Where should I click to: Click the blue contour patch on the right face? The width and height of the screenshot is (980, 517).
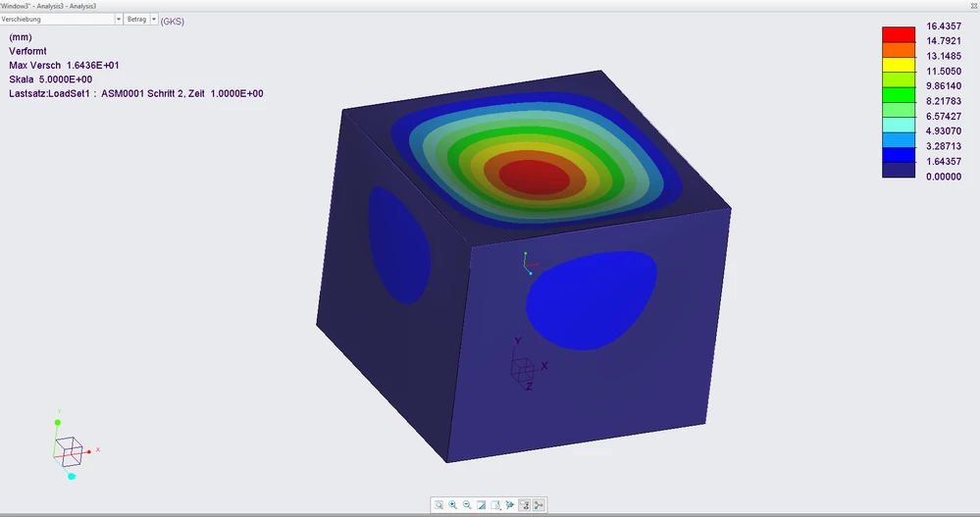(x=591, y=301)
